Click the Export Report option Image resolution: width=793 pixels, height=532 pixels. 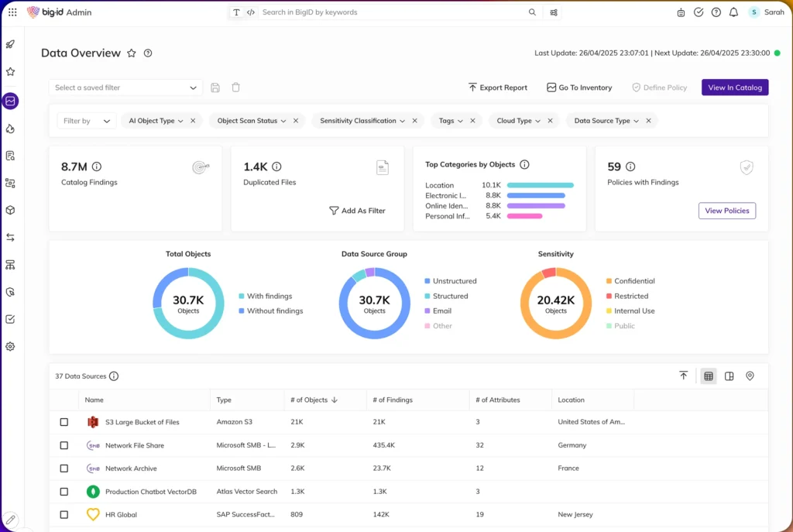(x=498, y=88)
